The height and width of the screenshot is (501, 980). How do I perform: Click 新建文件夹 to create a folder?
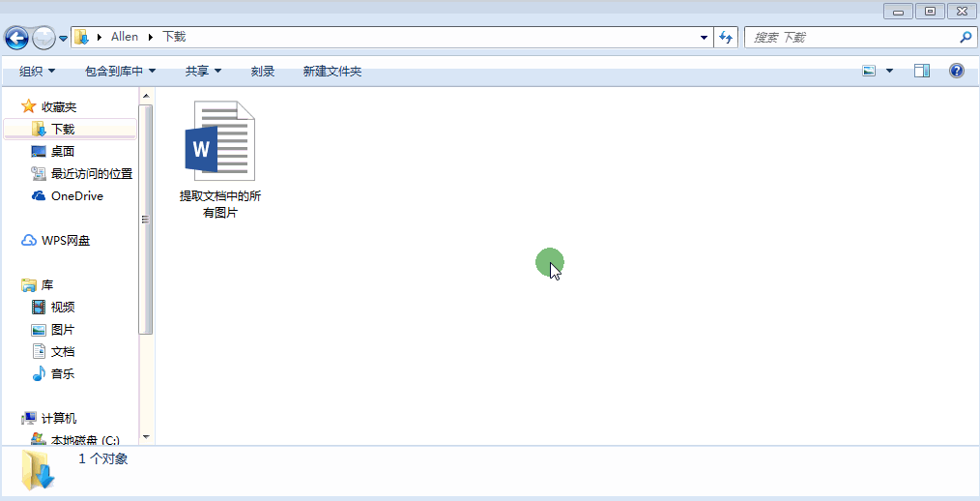pos(331,72)
